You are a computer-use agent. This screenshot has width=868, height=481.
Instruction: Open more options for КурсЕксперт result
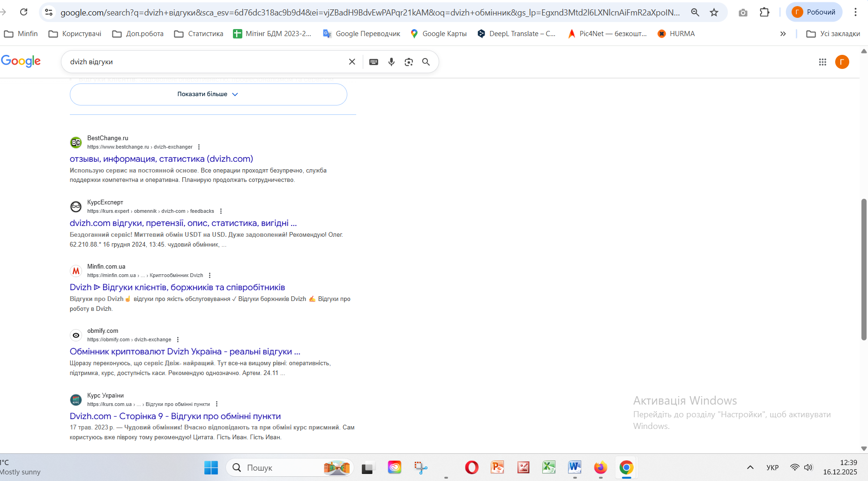click(221, 211)
